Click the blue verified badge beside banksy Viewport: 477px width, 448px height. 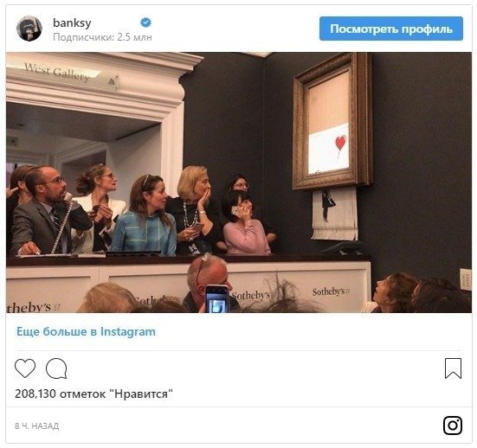[x=145, y=22]
